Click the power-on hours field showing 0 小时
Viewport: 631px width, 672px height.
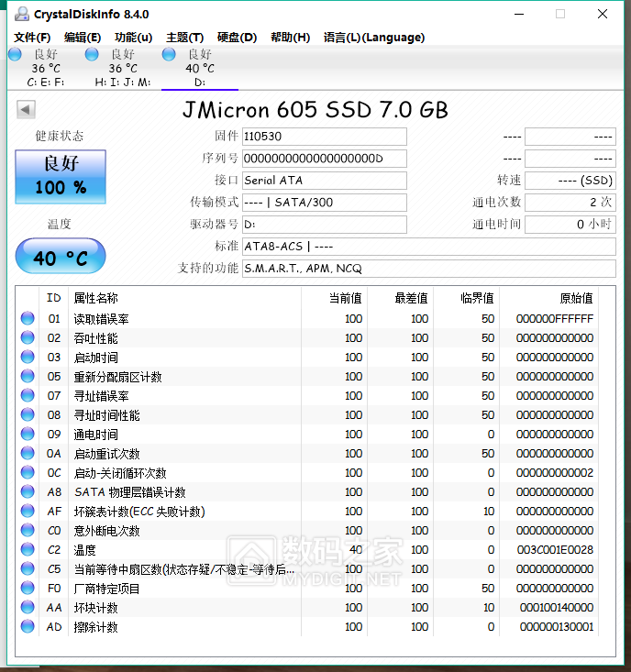(x=570, y=225)
